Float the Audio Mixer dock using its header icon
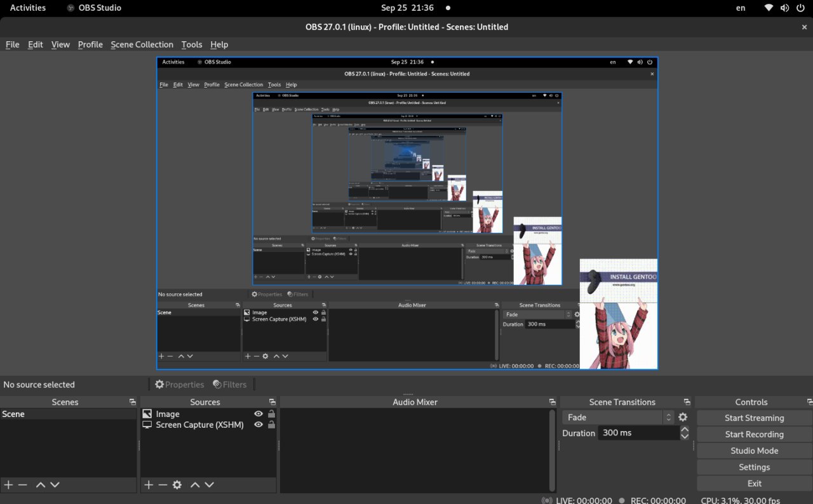Screen dimensions: 813x504 552,402
